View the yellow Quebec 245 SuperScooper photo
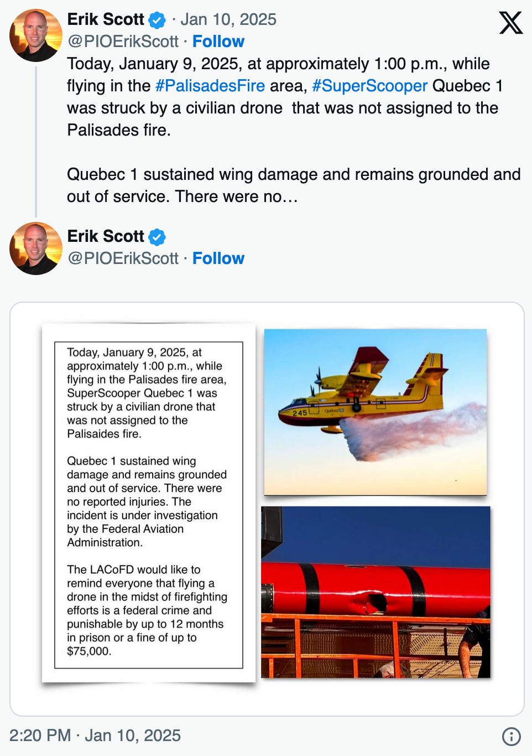The width and height of the screenshot is (532, 756). click(x=375, y=412)
